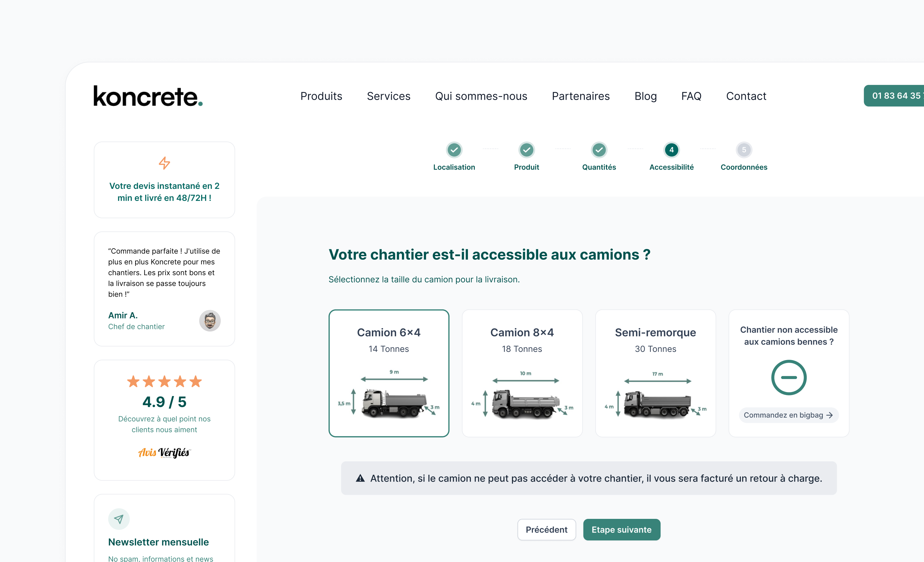924x562 pixels.
Task: Select the Semi-remorque 30 Tonnes option
Action: coord(655,373)
